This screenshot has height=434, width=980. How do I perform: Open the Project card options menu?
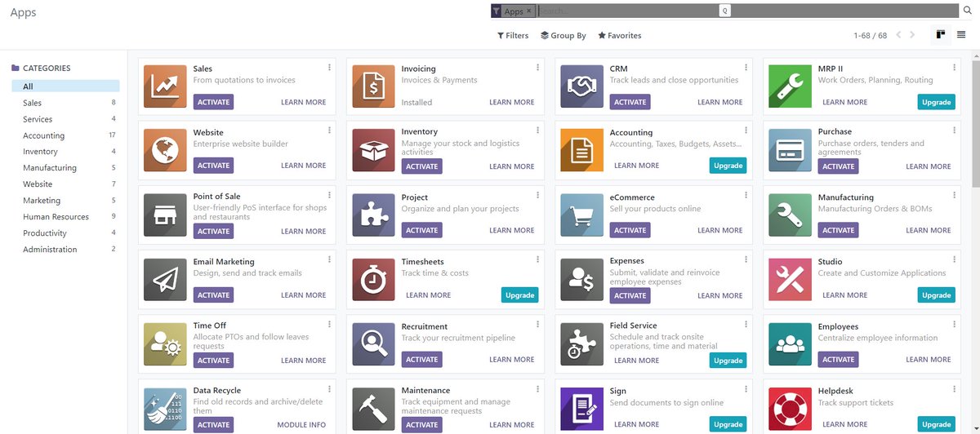coord(538,196)
